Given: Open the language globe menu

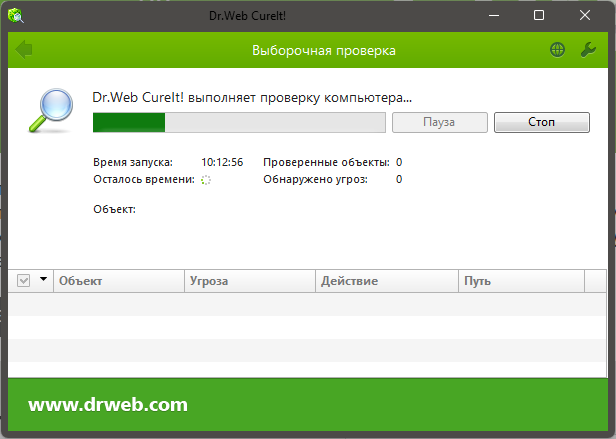Looking at the screenshot, I should pyautogui.click(x=557, y=49).
